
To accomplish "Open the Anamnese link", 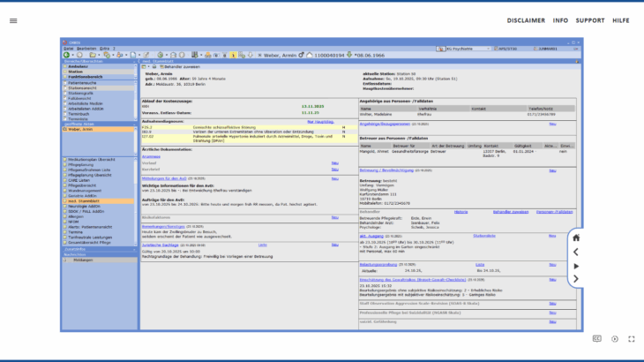I will (x=151, y=156).
